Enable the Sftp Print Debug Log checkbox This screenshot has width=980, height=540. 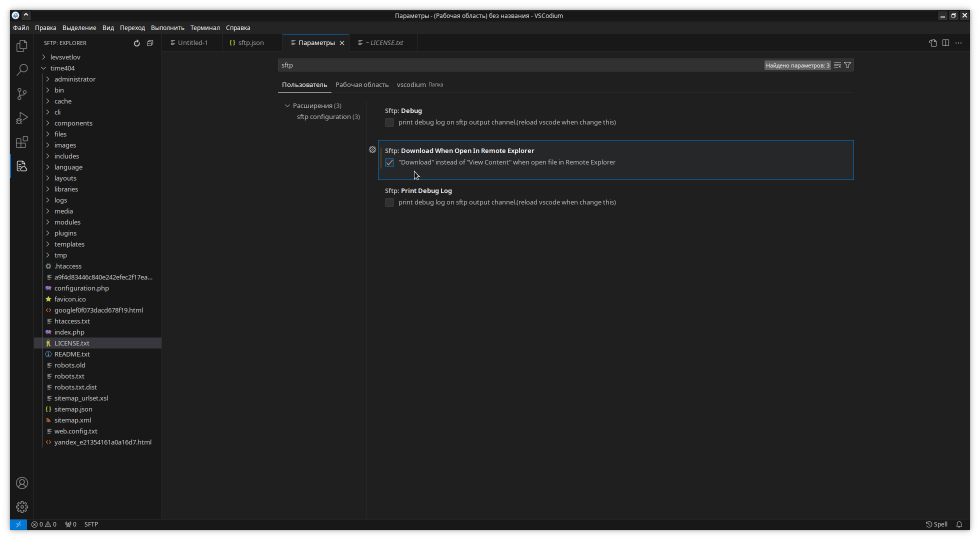point(389,203)
